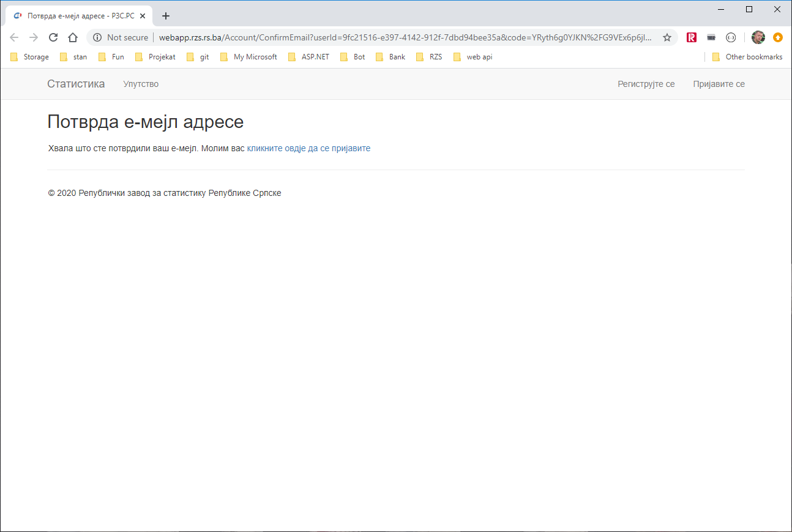Open a new browser tab
792x532 pixels.
pyautogui.click(x=165, y=16)
